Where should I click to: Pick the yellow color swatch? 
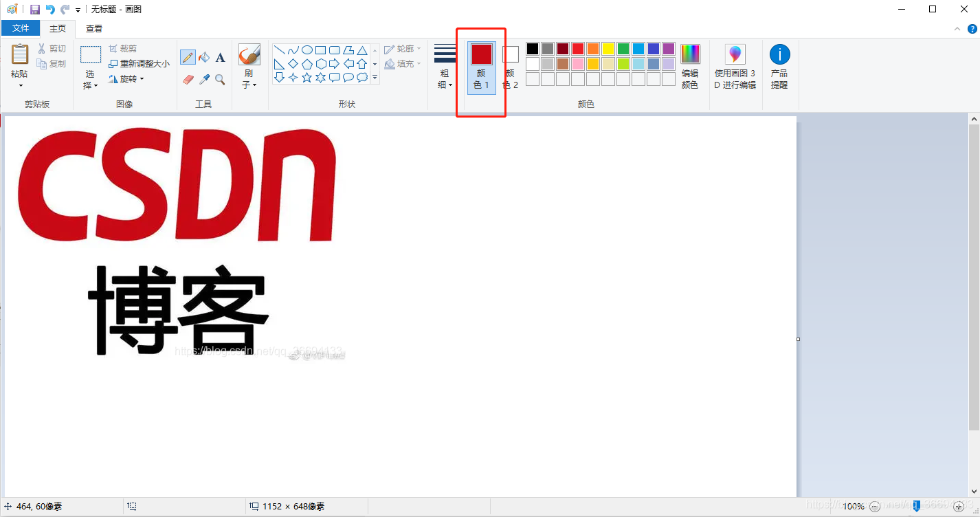click(x=608, y=49)
